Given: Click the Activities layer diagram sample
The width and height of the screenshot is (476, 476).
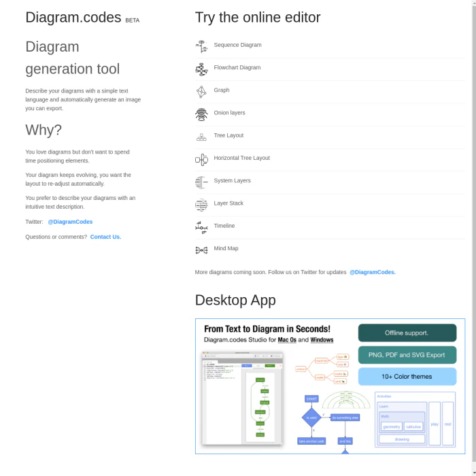Looking at the screenshot, I should click(x=415, y=420).
